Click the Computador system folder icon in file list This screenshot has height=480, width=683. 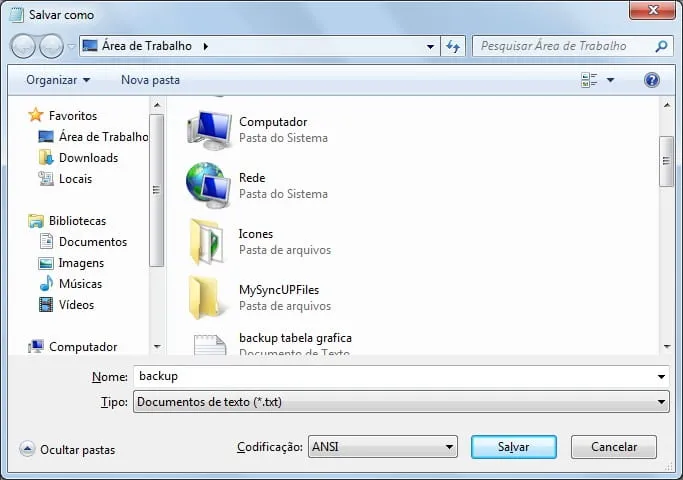[x=209, y=130]
